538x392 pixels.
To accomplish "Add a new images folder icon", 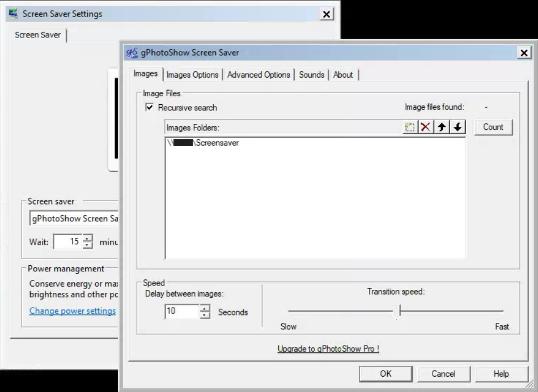I will tap(410, 127).
